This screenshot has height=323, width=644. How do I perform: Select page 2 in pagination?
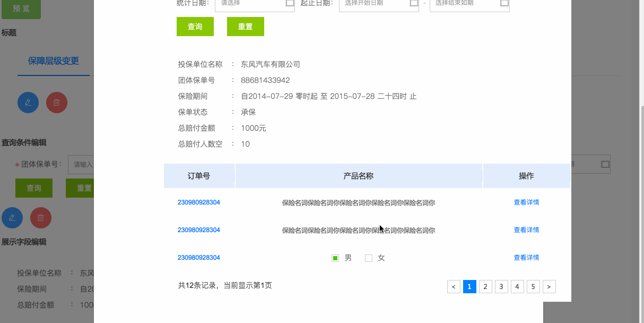(x=485, y=287)
